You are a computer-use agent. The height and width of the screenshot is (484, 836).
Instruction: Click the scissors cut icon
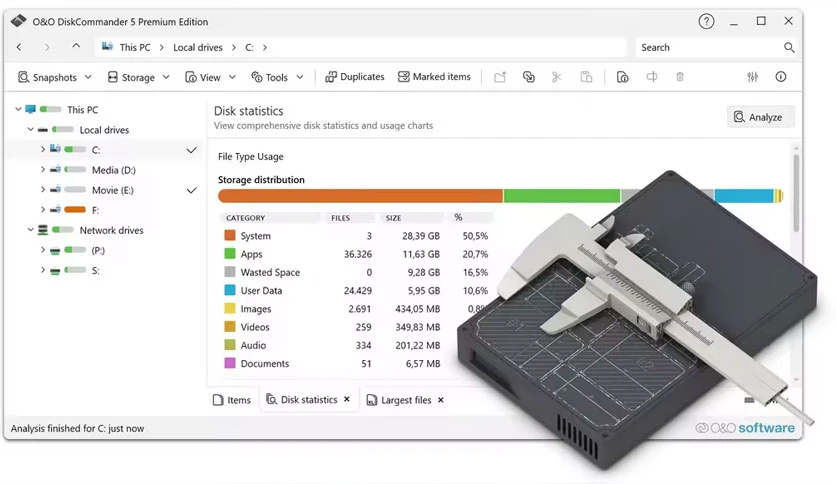557,77
